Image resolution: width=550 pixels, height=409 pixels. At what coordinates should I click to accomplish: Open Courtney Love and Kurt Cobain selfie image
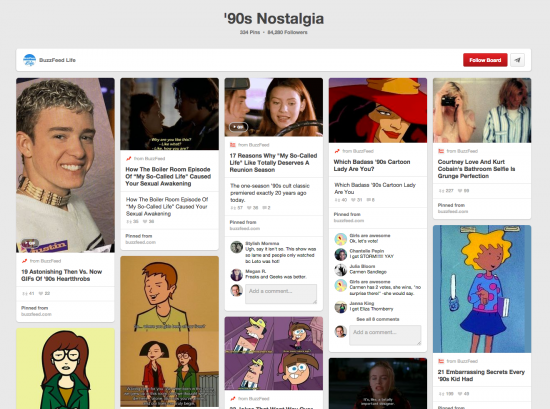click(482, 110)
